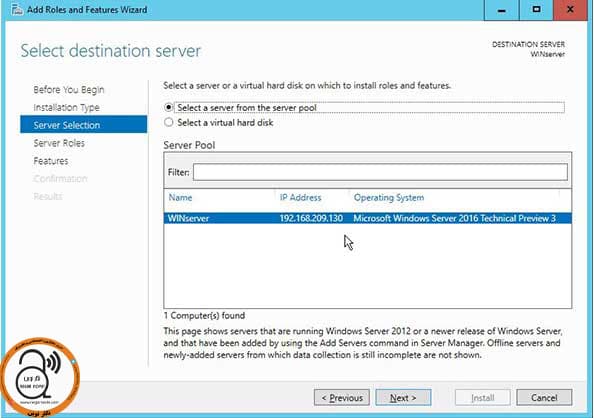The image size is (594, 418).
Task: Click 'Microsoft Windows Server 2016 Technical Preview 3' cell
Action: point(454,218)
